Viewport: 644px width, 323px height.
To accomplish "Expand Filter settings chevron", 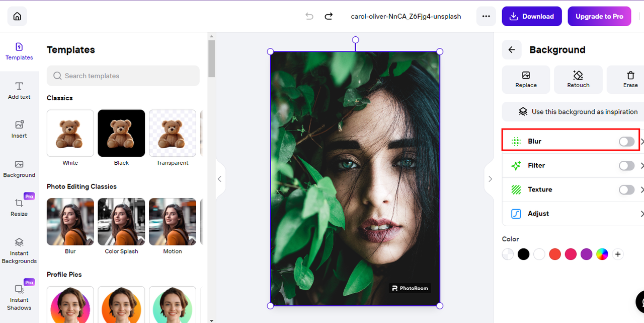I will pyautogui.click(x=641, y=166).
